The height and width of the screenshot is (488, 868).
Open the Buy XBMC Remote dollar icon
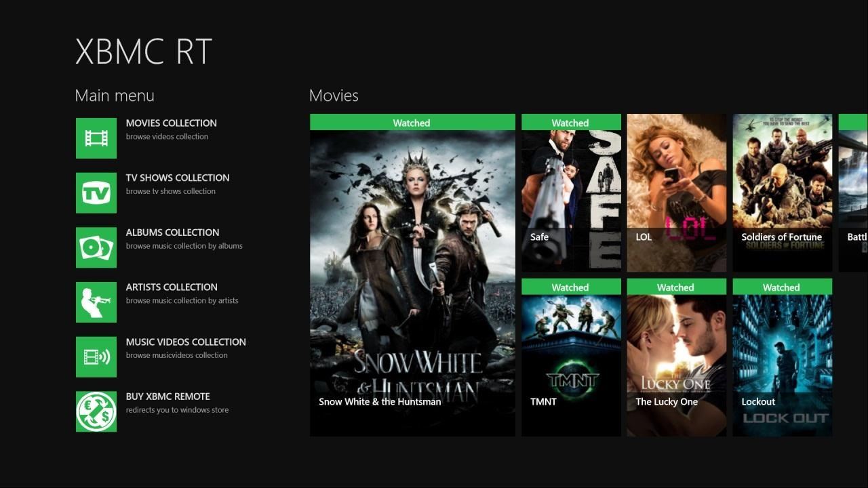tap(96, 411)
